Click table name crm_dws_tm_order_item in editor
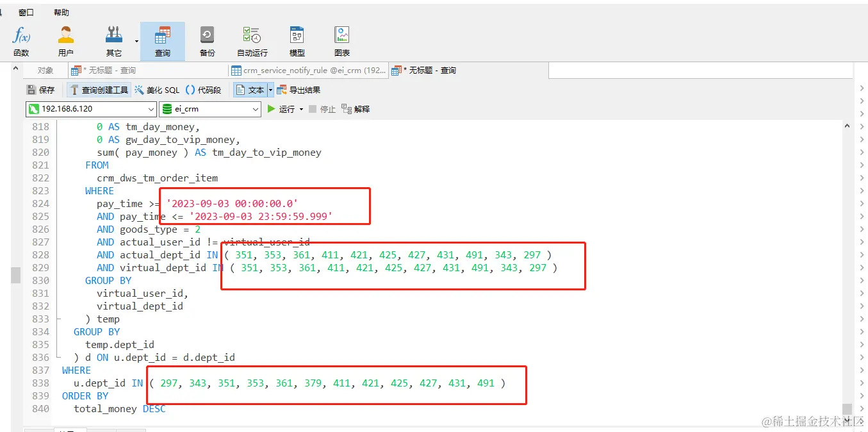Screen dimensions: 868x432 [x=157, y=178]
